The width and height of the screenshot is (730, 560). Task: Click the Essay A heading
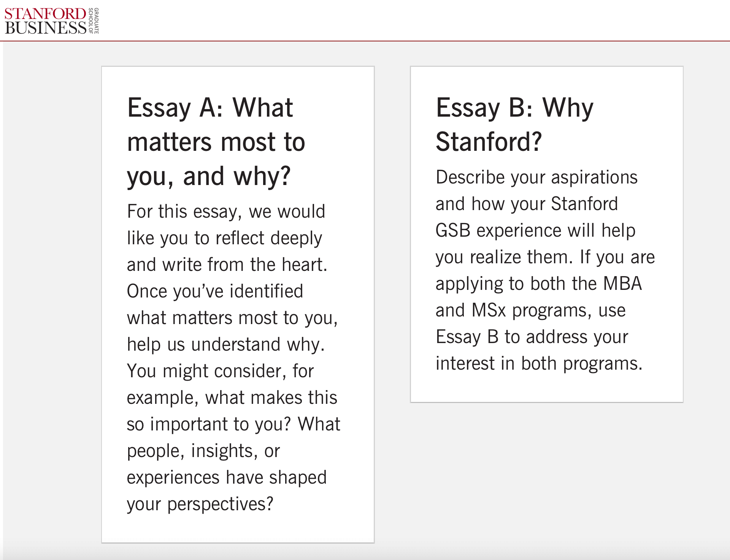(x=216, y=142)
